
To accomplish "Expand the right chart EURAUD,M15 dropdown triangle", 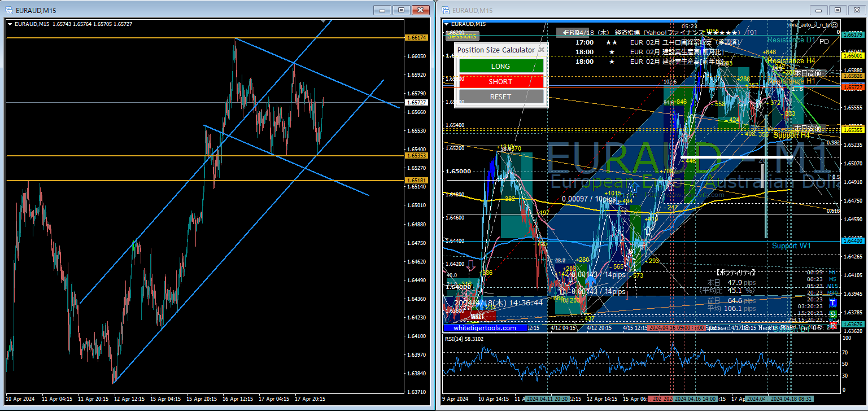I will pos(447,24).
